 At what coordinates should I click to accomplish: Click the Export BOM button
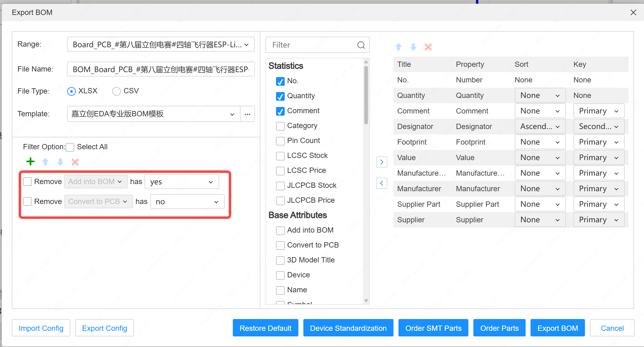[x=558, y=328]
